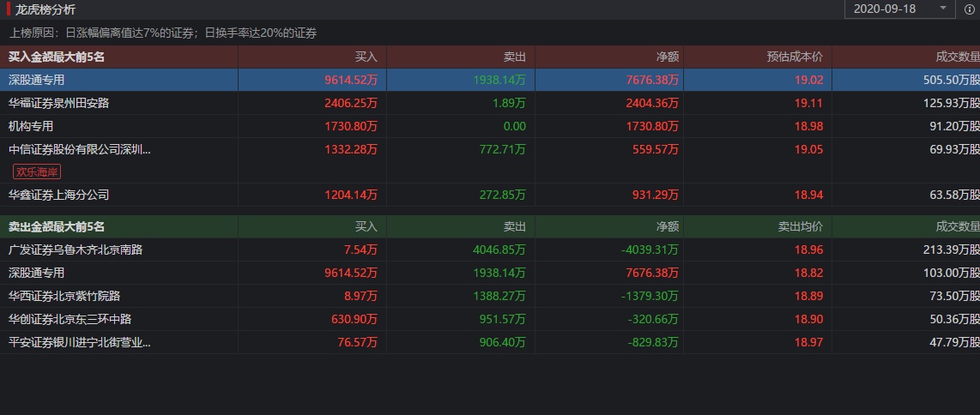Viewport: 980px width, 415px height.
Task: Click the 906.40万 sell amount cell
Action: pyautogui.click(x=503, y=342)
